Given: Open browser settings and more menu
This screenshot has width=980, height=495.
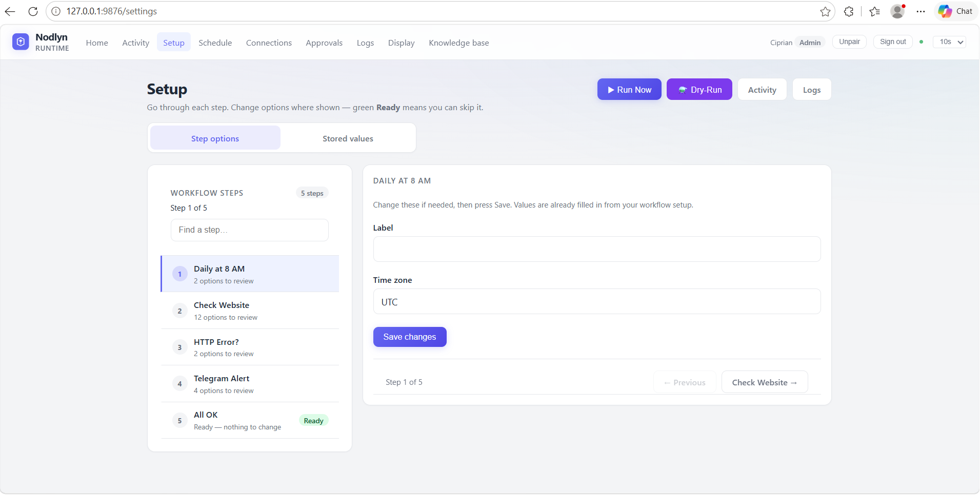Looking at the screenshot, I should (x=921, y=11).
